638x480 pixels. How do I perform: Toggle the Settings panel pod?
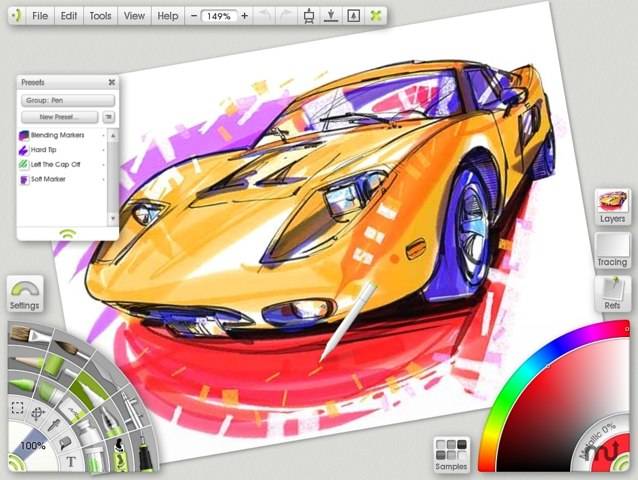[25, 294]
